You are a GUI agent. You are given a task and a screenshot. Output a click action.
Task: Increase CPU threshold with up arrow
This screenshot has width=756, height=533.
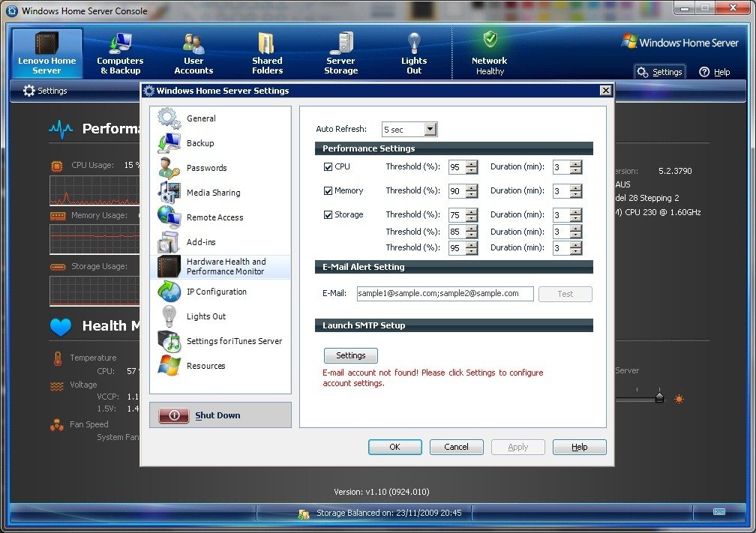[472, 163]
